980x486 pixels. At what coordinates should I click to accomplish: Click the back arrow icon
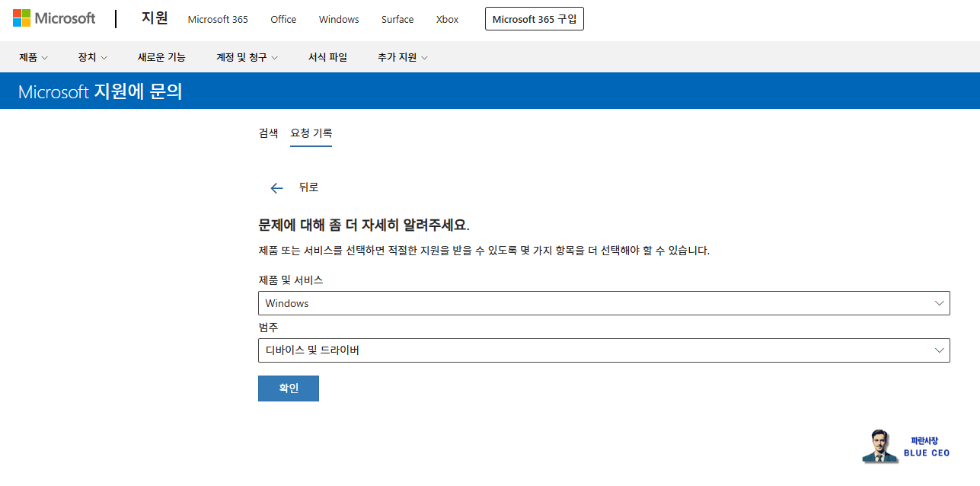277,188
